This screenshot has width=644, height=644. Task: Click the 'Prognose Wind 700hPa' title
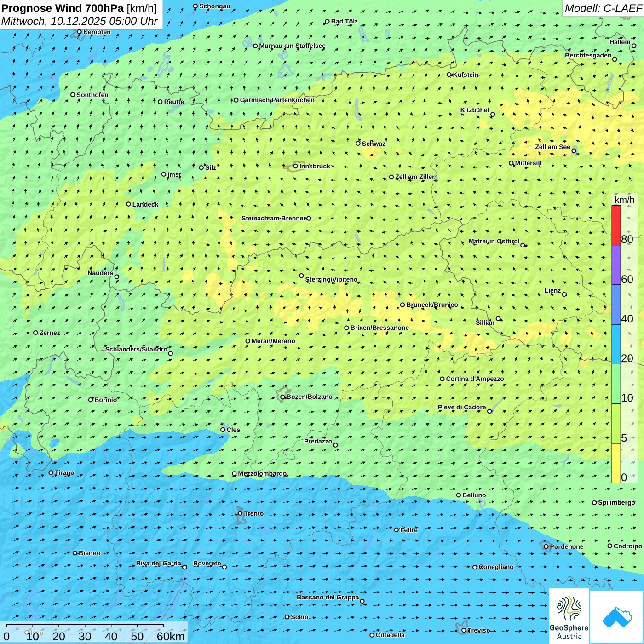pyautogui.click(x=63, y=8)
